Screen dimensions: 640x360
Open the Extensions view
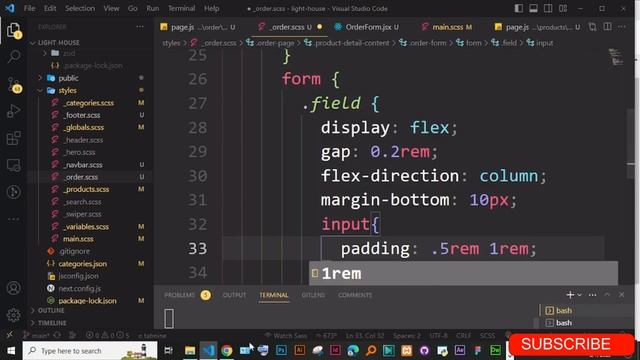pyautogui.click(x=13, y=138)
